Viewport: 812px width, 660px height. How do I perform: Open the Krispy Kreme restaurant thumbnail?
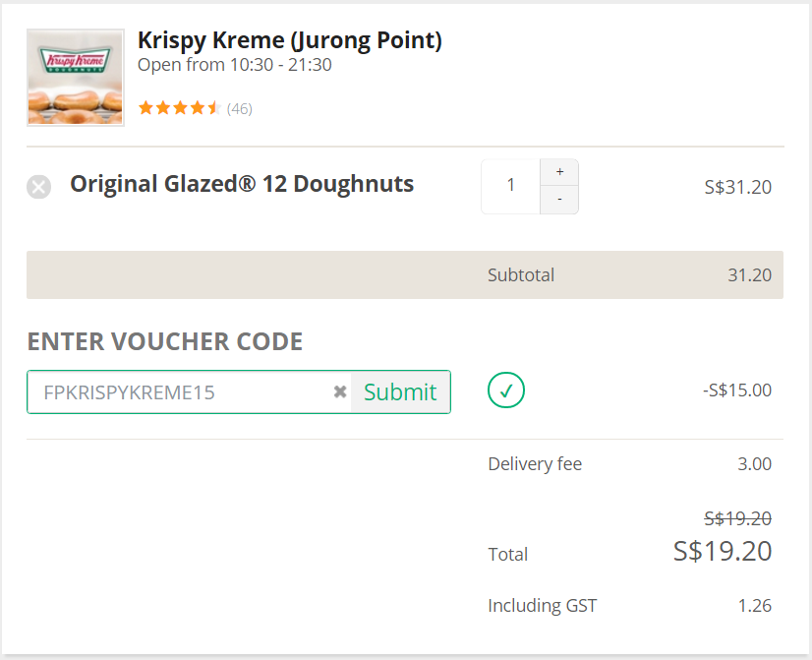coord(75,77)
